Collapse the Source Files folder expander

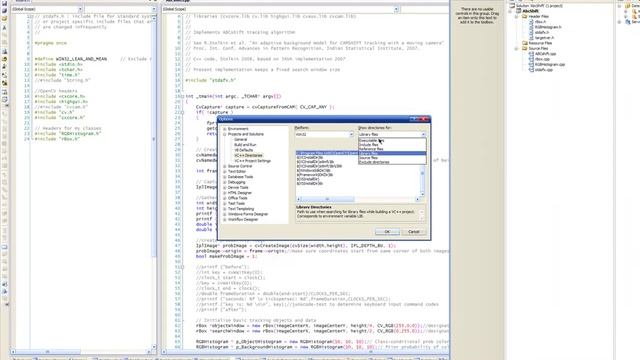[x=516, y=49]
